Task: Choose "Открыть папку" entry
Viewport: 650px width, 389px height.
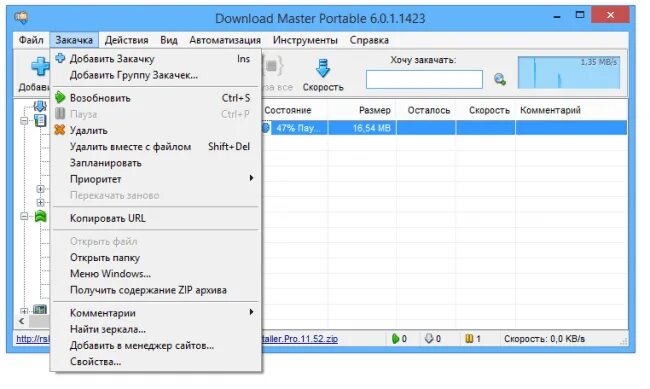Action: (156, 258)
